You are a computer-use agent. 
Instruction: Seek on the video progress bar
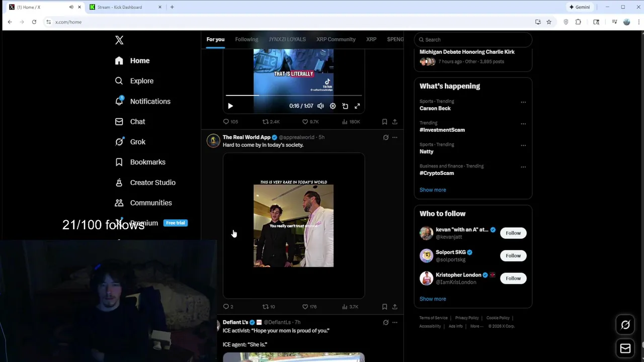click(293, 95)
